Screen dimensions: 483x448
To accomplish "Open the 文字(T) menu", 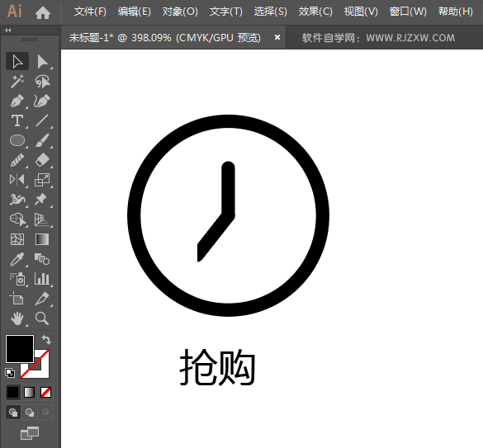I will pyautogui.click(x=225, y=12).
